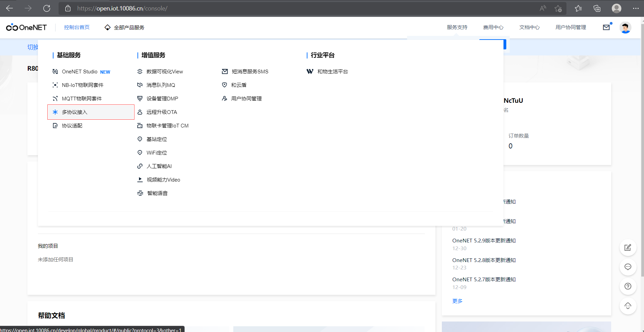Image resolution: width=644 pixels, height=332 pixels.
Task: Open browser favorites star icon
Action: click(x=578, y=8)
